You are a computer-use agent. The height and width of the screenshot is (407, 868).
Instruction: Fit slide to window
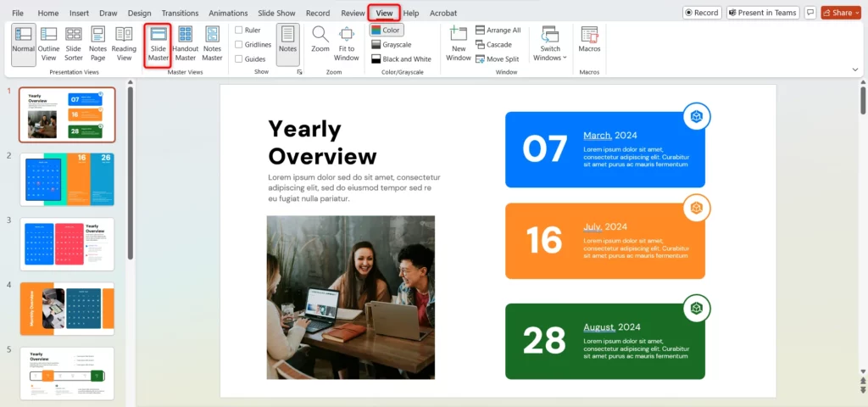coord(346,44)
